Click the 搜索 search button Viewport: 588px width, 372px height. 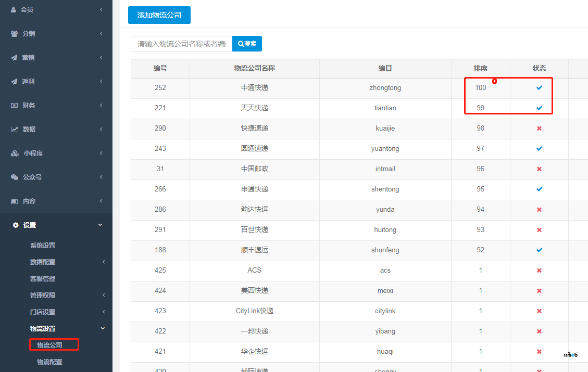pyautogui.click(x=247, y=44)
